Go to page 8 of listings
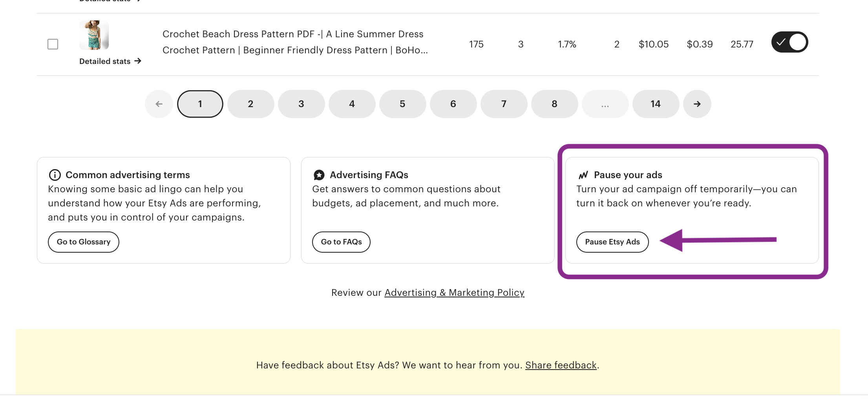The image size is (868, 399). pos(554,104)
